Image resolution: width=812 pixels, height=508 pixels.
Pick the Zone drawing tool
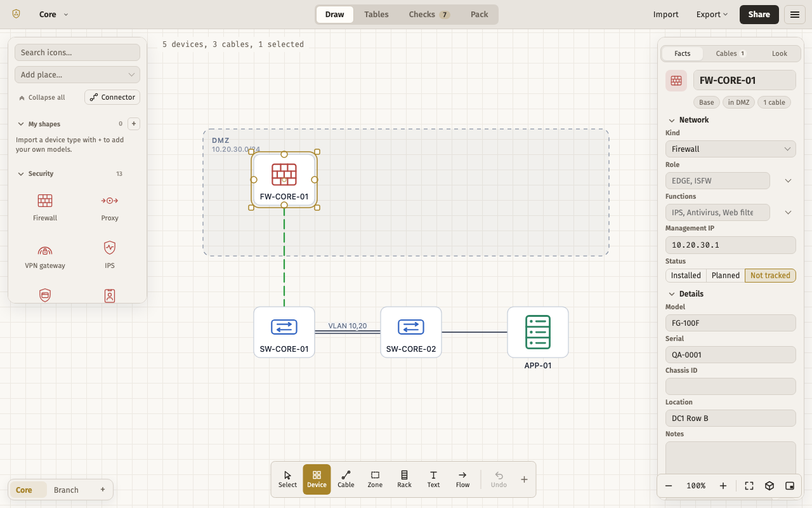[375, 479]
